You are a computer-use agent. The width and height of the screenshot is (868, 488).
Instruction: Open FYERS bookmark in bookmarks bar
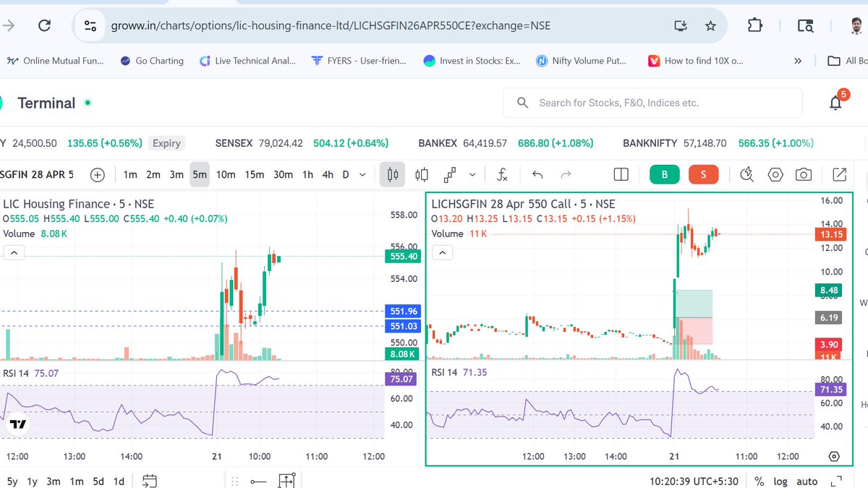pos(359,61)
